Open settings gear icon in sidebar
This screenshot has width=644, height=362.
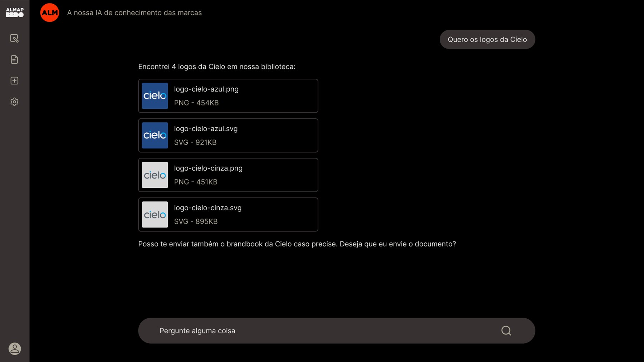tap(14, 102)
